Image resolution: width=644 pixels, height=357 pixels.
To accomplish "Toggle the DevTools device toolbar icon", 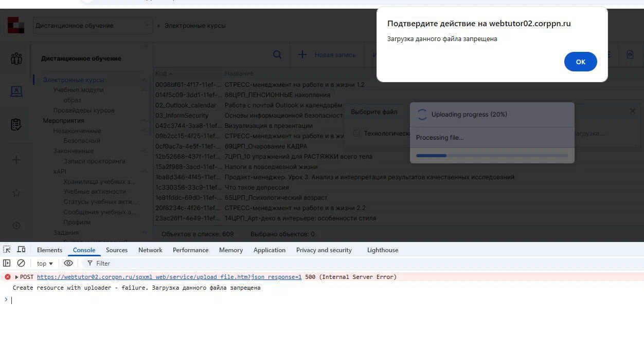I will pos(21,250).
